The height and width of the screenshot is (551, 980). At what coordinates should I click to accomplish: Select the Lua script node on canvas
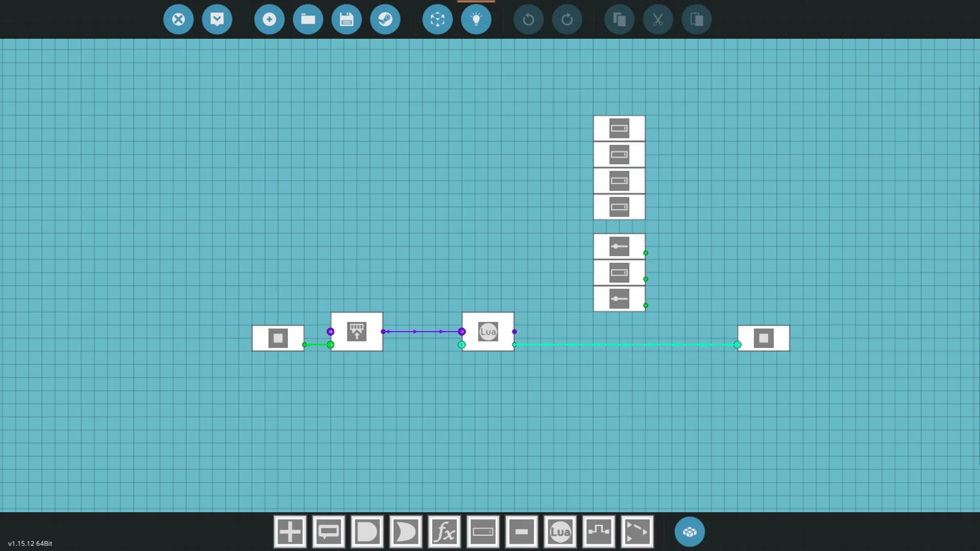click(x=488, y=332)
